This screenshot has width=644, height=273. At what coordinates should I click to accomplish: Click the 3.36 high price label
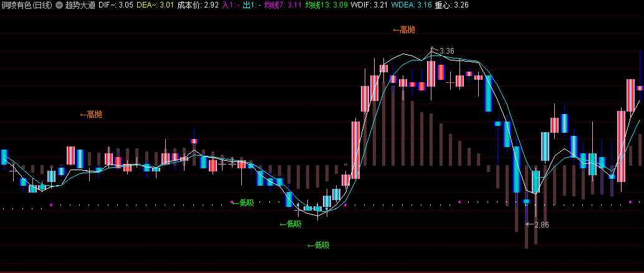pyautogui.click(x=447, y=51)
